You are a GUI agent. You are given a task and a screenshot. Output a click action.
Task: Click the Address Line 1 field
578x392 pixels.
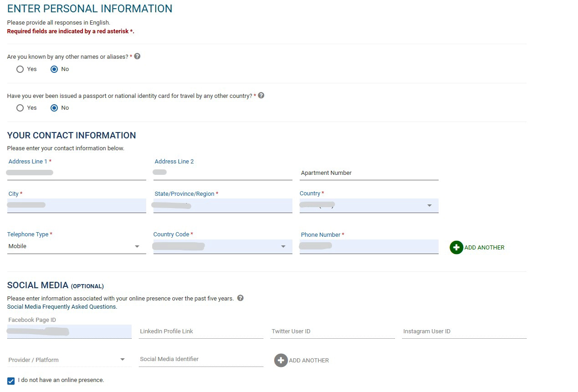click(x=76, y=172)
